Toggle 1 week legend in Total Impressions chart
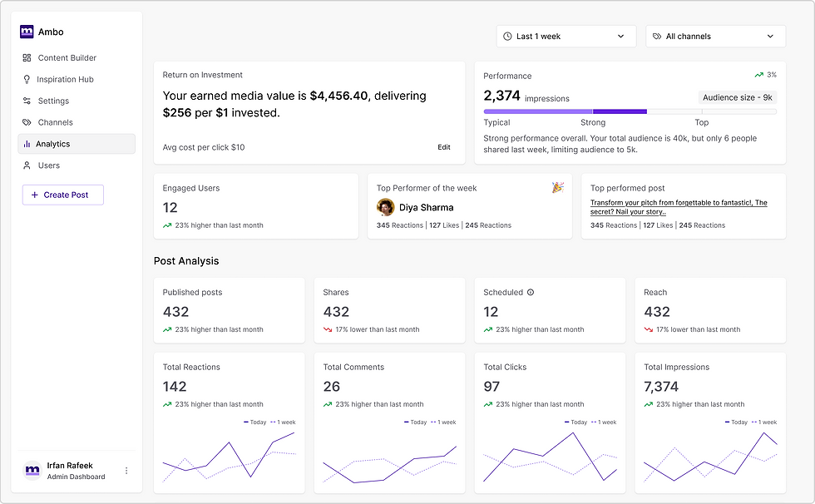The height and width of the screenshot is (504, 815). pyautogui.click(x=764, y=422)
